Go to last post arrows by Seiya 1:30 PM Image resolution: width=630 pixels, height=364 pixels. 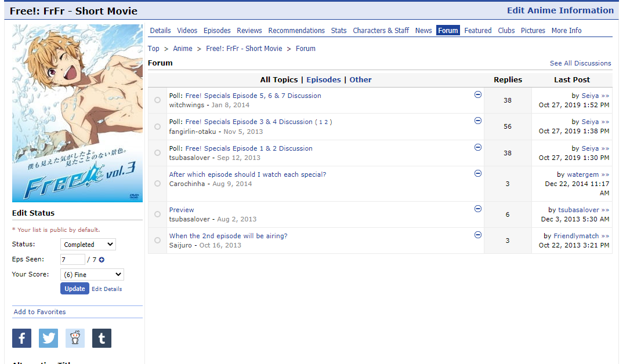(x=605, y=148)
